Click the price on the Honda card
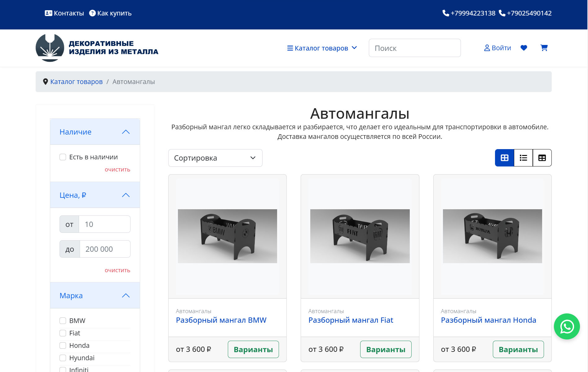This screenshot has width=588, height=372. pos(459,349)
